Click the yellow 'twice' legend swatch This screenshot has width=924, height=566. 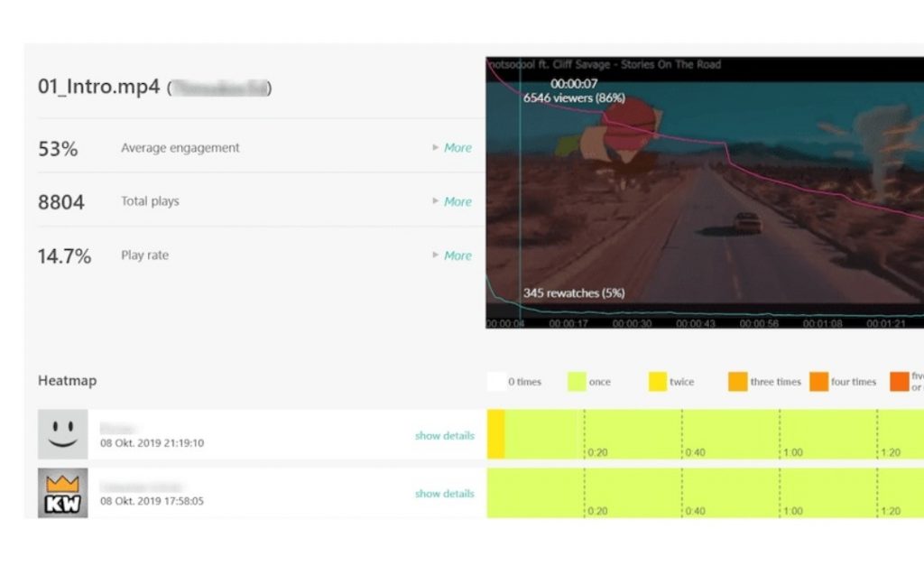[x=657, y=382]
